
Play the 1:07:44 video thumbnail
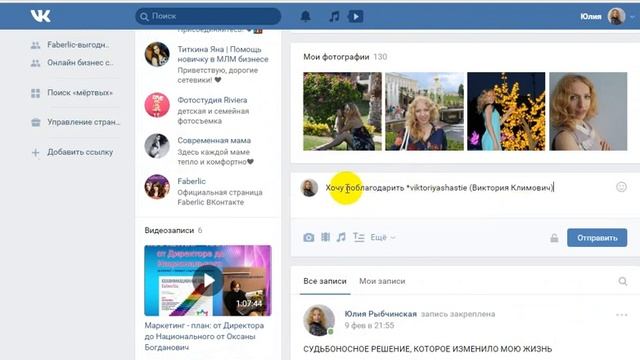click(208, 280)
